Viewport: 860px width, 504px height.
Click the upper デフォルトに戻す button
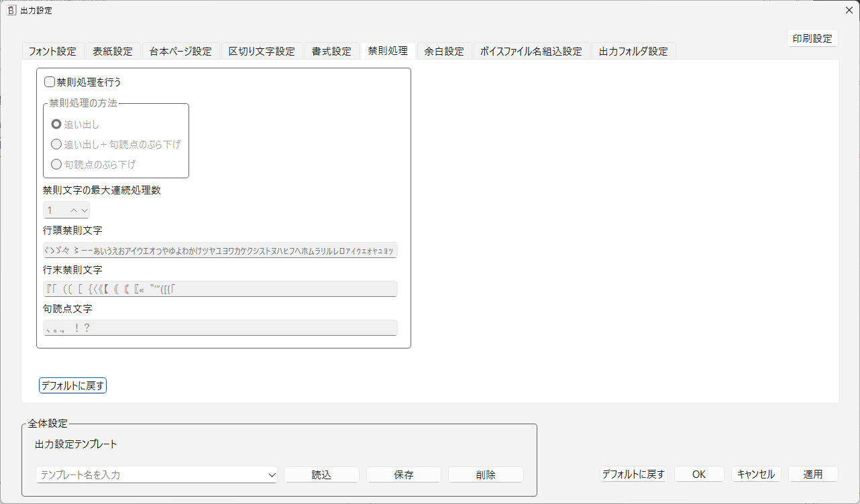point(72,385)
